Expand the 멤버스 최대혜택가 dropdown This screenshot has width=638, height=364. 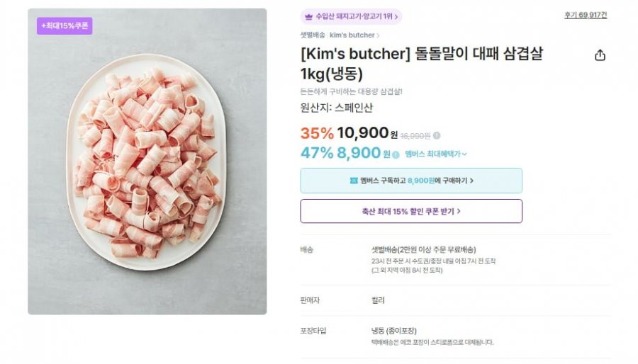(435, 154)
